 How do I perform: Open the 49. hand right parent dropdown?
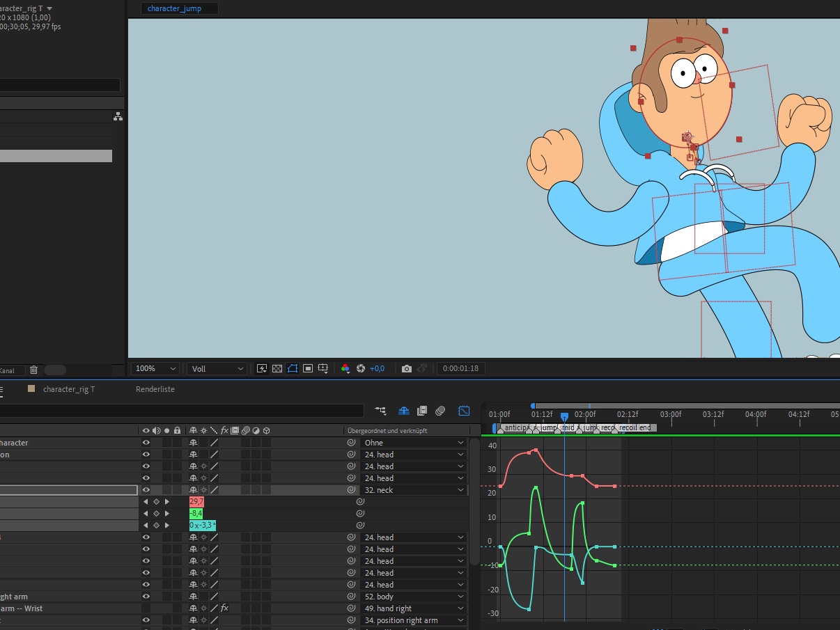[413, 608]
